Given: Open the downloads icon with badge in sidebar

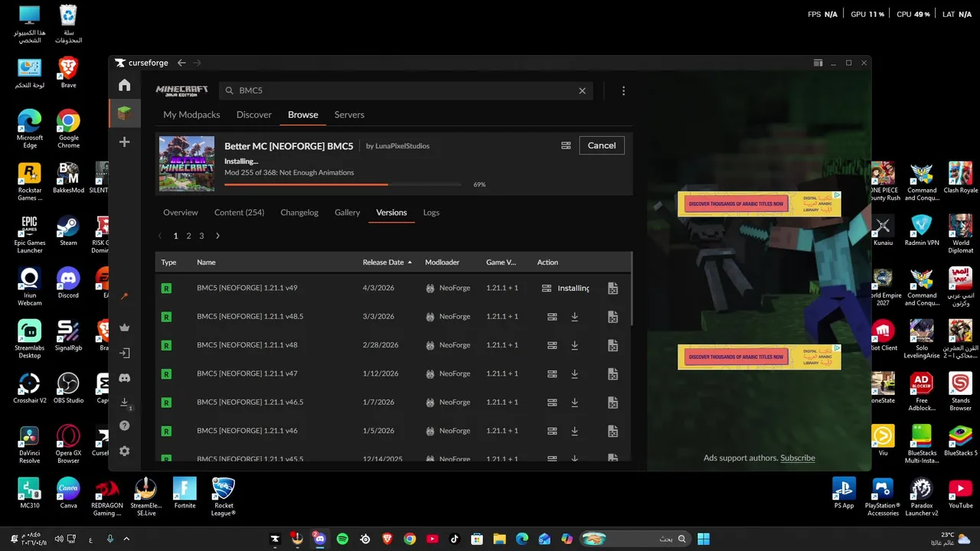Looking at the screenshot, I should [x=125, y=403].
